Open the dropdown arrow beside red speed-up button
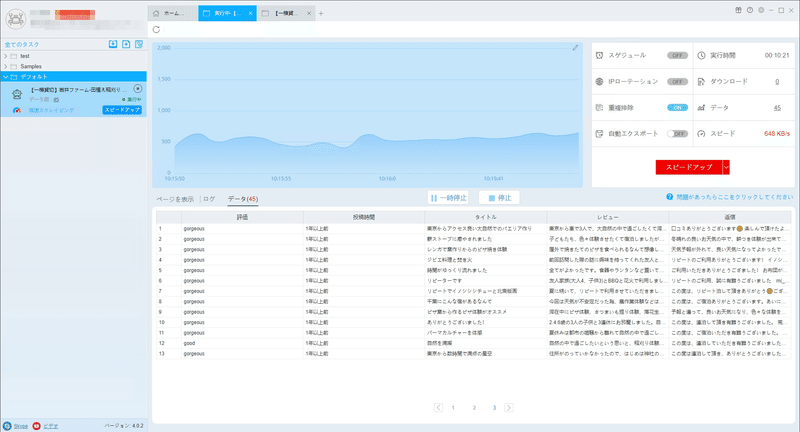 726,167
